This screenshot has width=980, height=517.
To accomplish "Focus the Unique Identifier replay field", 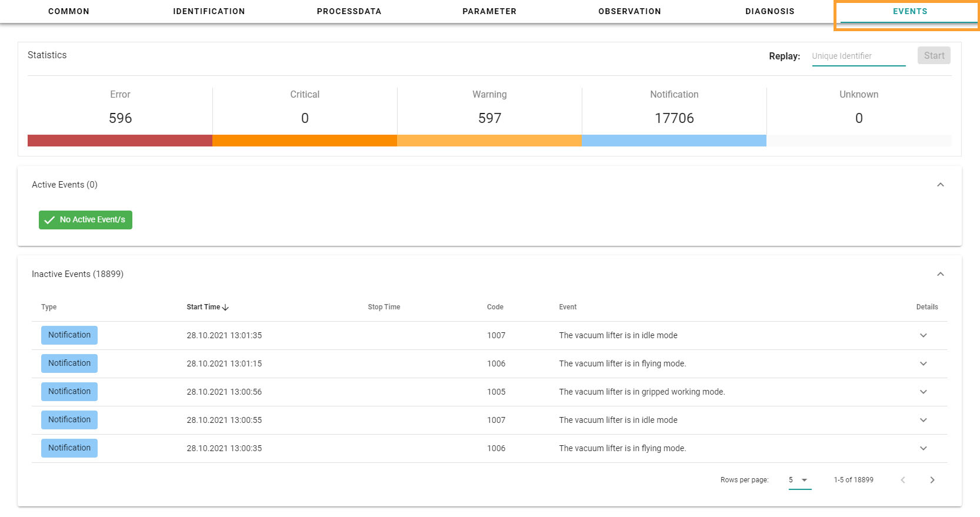I will point(858,56).
